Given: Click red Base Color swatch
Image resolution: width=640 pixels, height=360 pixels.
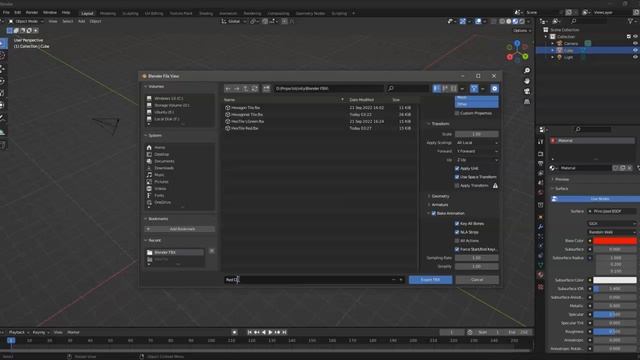Looking at the screenshot, I should (615, 241).
